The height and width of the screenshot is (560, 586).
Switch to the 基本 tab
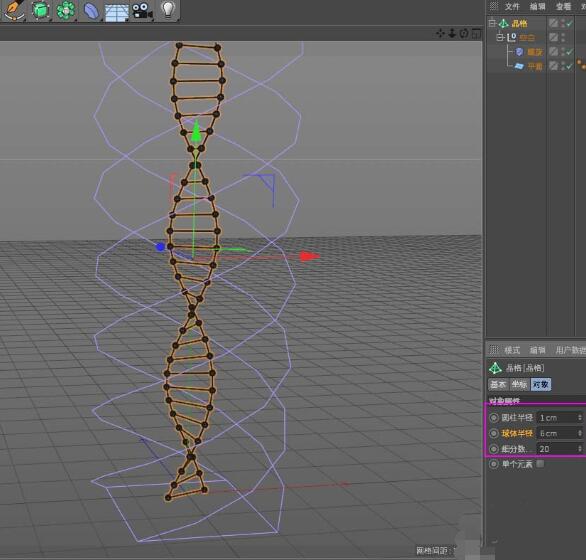click(498, 384)
